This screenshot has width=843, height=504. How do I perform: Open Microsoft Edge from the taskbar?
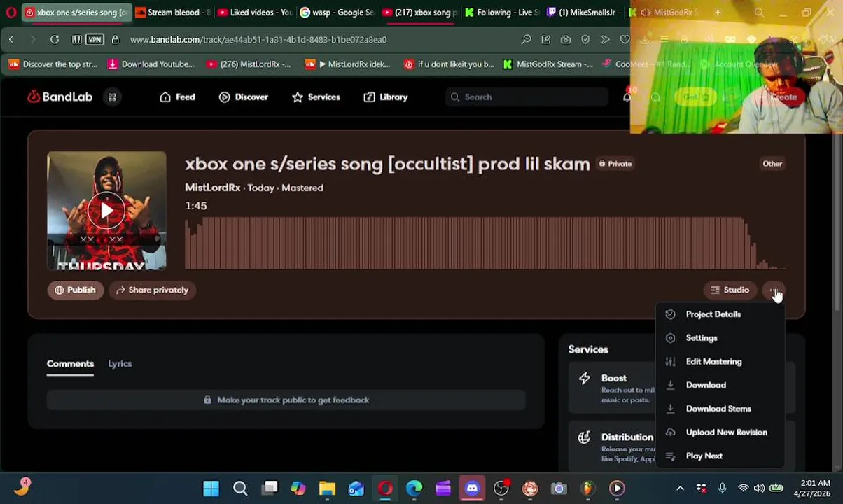(x=414, y=488)
